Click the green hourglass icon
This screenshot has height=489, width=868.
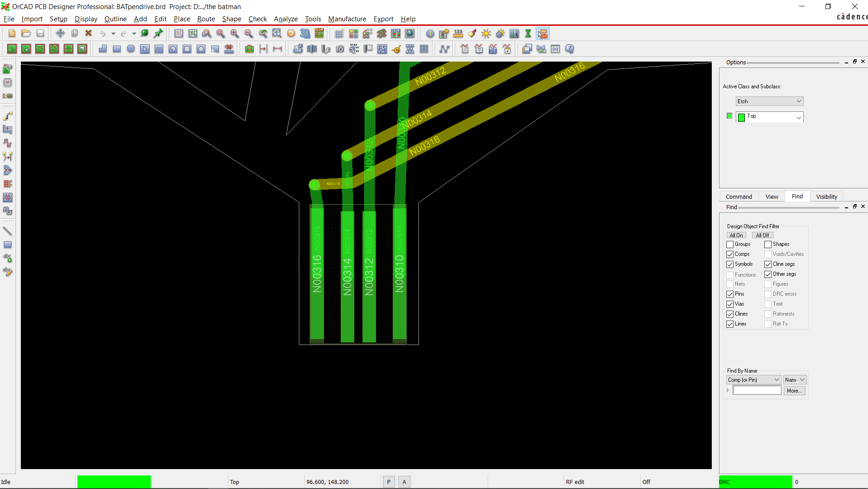pyautogui.click(x=528, y=34)
